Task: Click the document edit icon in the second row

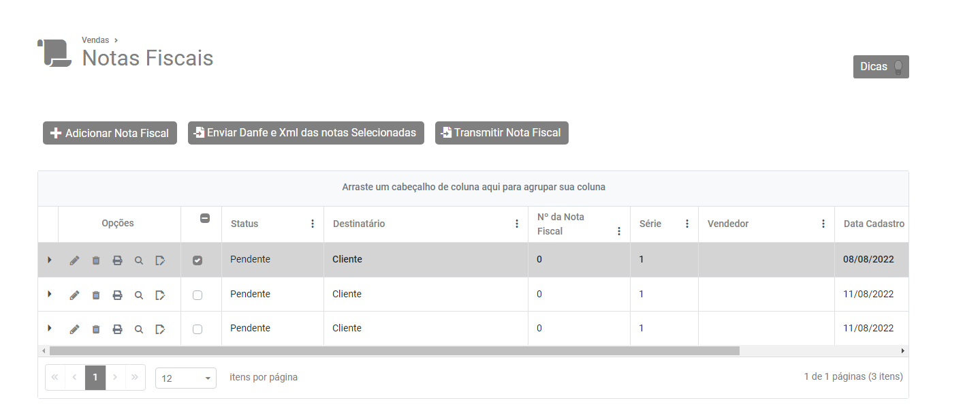Action: (x=160, y=295)
